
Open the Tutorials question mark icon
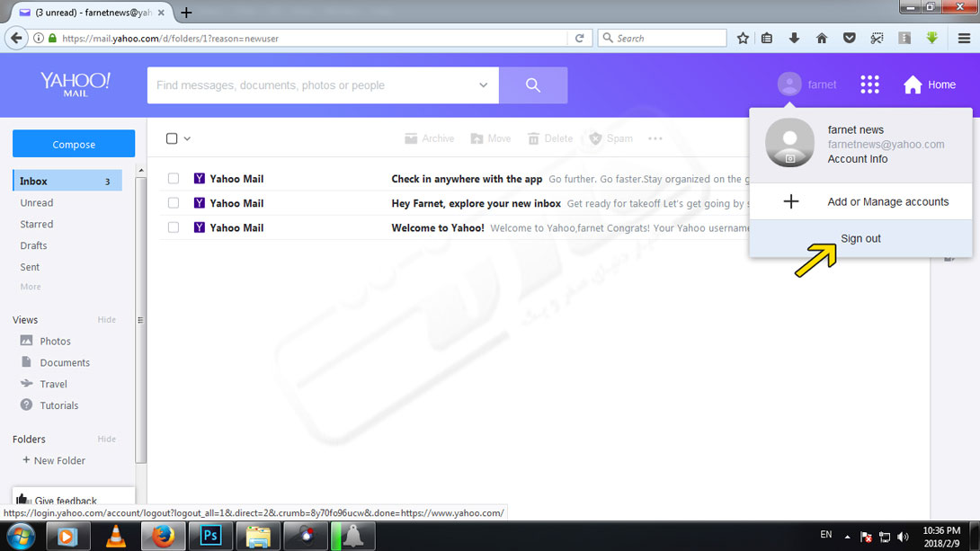(26, 404)
